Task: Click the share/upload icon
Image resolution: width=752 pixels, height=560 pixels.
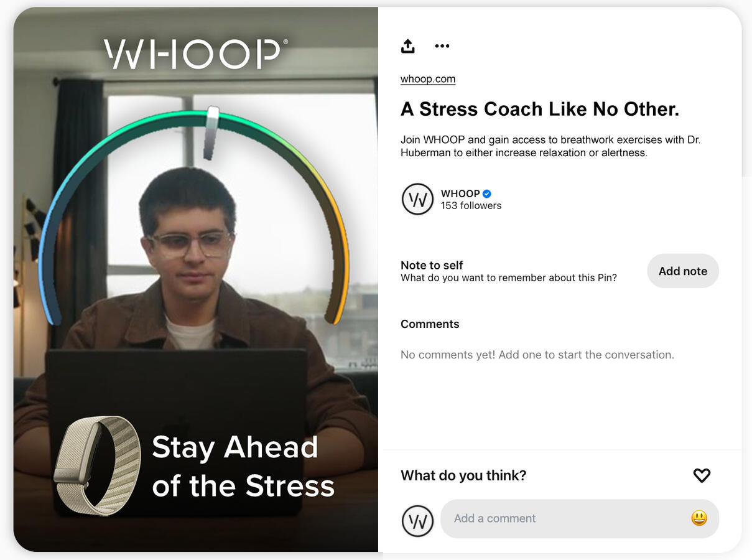Action: tap(407, 45)
